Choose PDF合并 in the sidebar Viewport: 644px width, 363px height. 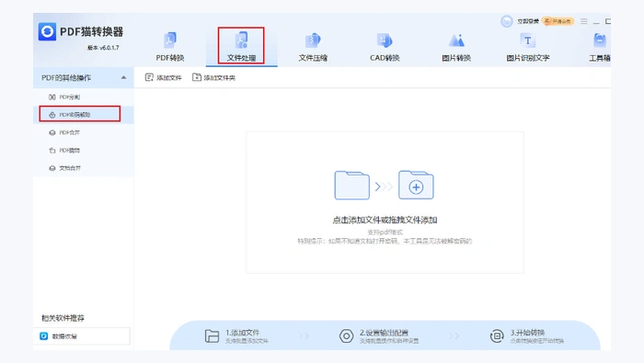pos(84,132)
